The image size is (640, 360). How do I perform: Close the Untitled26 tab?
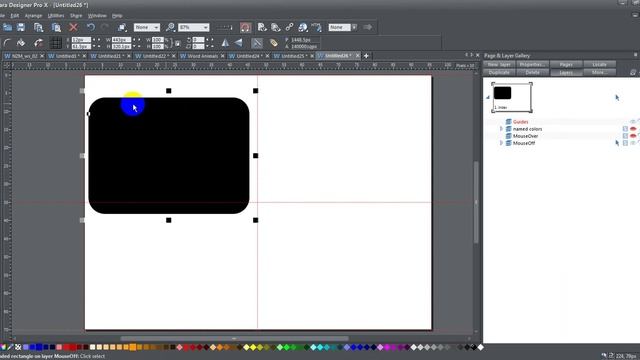coord(358,56)
